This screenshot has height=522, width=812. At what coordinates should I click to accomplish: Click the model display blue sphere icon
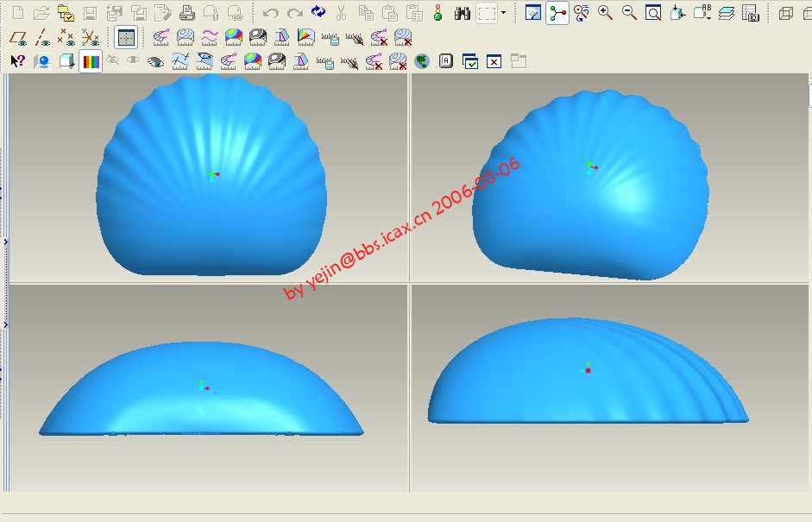coord(42,61)
